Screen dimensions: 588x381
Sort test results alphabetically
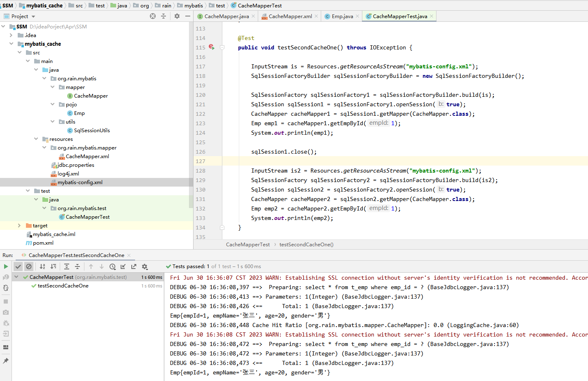click(42, 266)
